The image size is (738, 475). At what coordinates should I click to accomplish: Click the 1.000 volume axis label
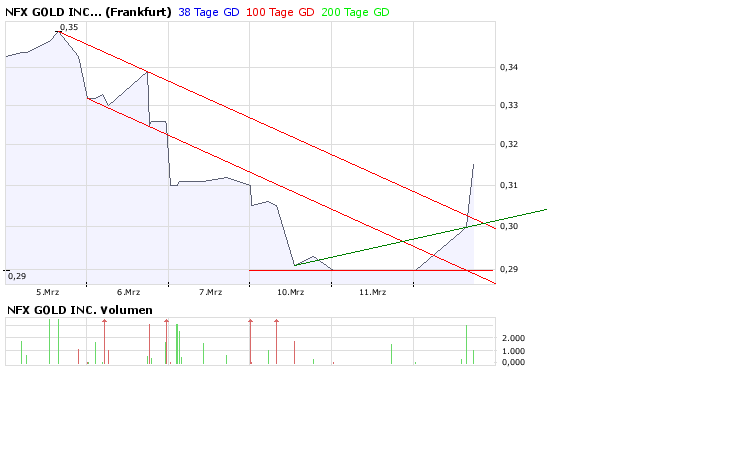point(513,351)
